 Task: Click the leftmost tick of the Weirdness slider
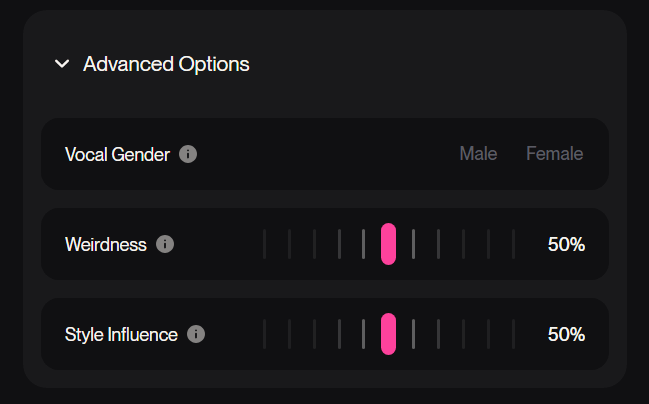tap(265, 244)
